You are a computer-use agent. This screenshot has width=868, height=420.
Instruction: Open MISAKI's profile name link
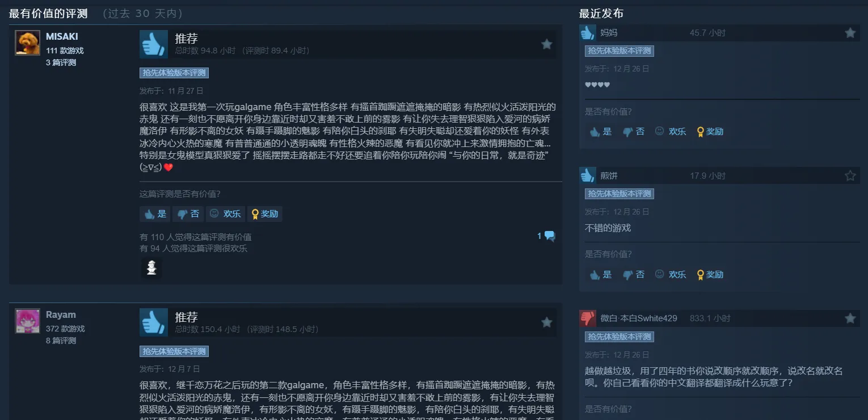pyautogui.click(x=62, y=36)
